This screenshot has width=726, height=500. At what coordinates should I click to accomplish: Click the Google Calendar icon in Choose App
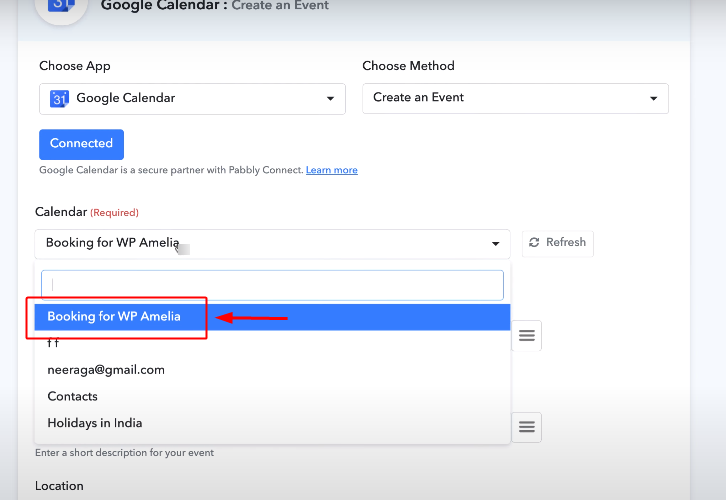tap(59, 98)
